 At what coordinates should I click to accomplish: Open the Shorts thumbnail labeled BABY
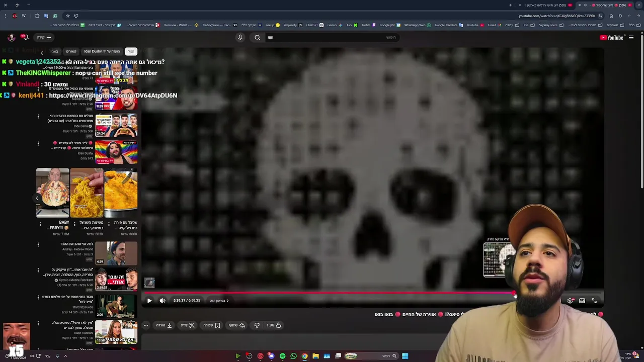point(52,193)
